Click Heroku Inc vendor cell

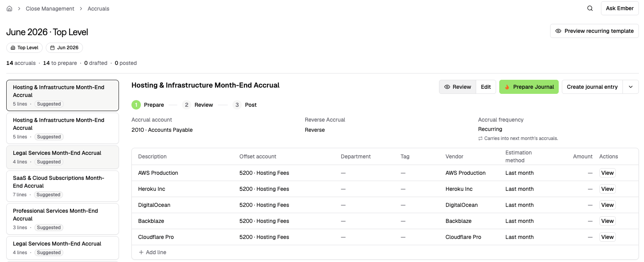pos(459,189)
